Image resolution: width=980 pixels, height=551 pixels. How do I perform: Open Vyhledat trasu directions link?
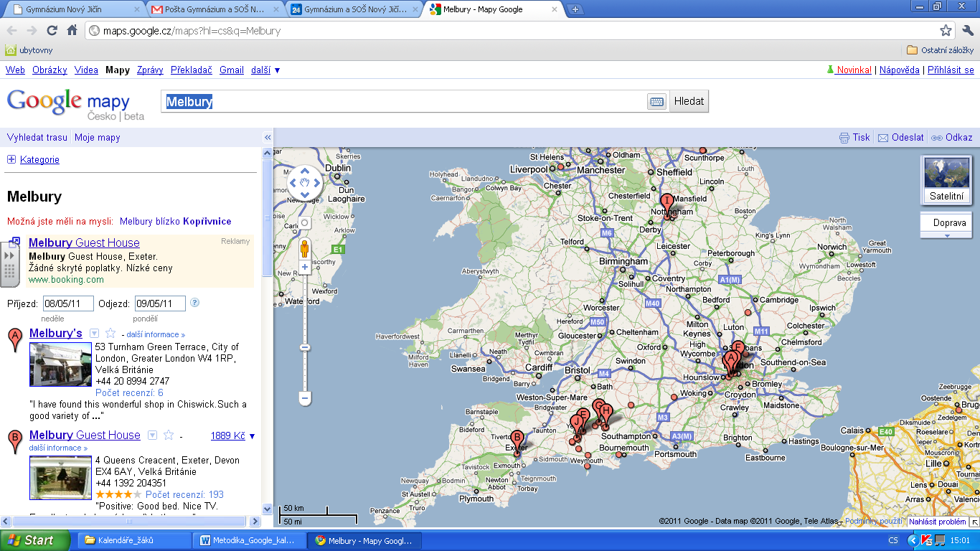(x=37, y=138)
